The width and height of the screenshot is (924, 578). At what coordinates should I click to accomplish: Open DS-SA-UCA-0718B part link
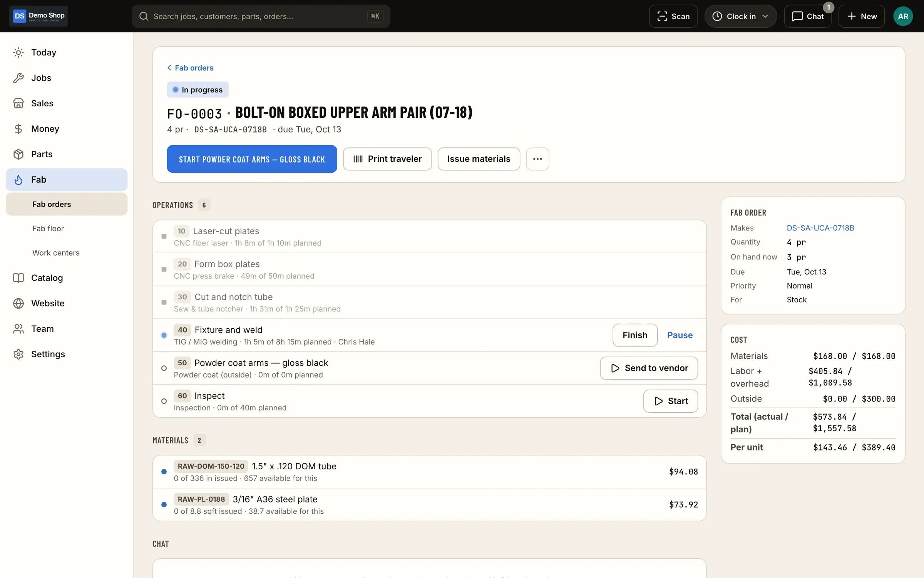(x=820, y=228)
